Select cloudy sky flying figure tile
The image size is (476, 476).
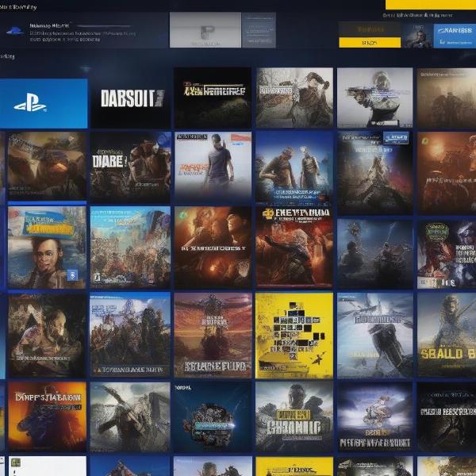click(375, 416)
